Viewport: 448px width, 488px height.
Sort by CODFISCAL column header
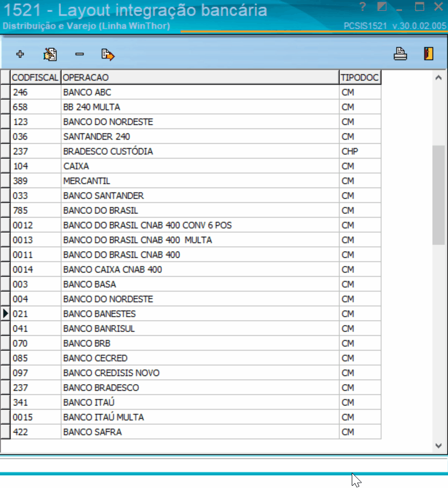pyautogui.click(x=36, y=77)
